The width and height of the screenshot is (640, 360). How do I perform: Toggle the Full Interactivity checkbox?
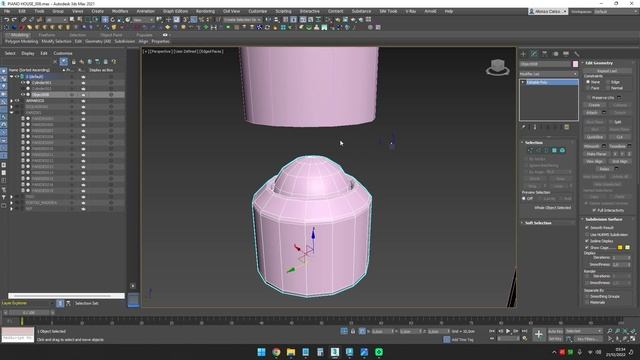click(594, 210)
